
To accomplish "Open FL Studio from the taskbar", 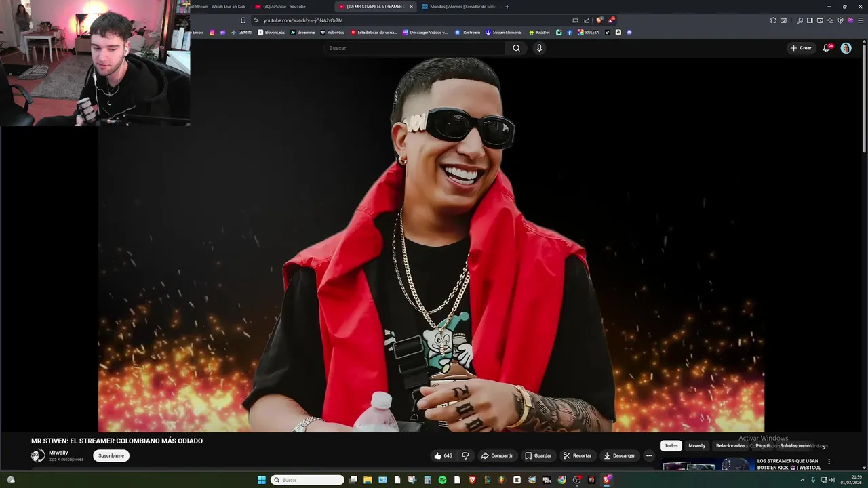I will pos(502,480).
